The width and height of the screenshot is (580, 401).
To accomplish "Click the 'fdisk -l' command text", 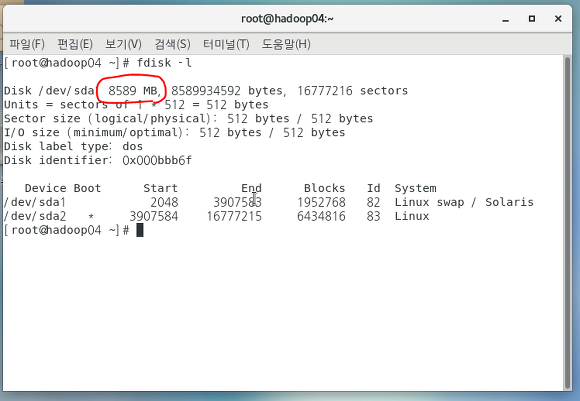I will click(x=164, y=63).
